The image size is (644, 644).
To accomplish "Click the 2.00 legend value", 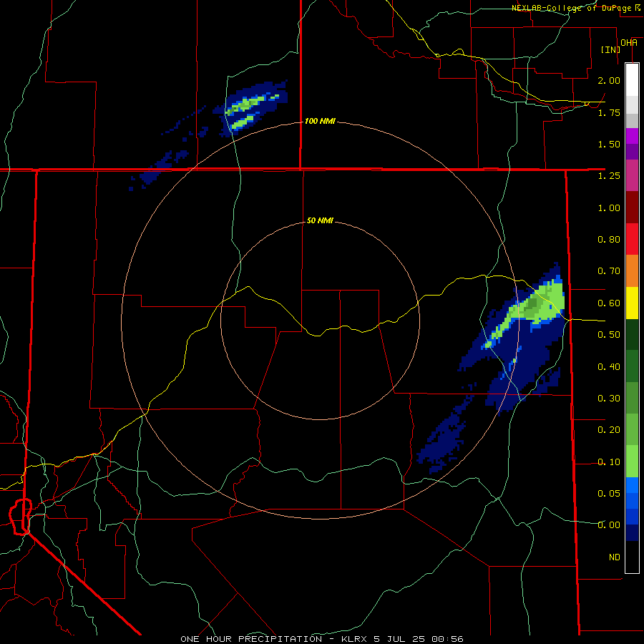I will pos(609,80).
